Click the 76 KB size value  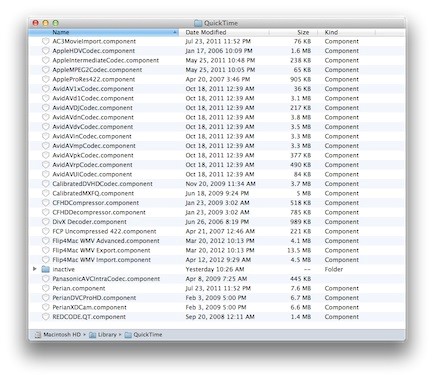303,41
